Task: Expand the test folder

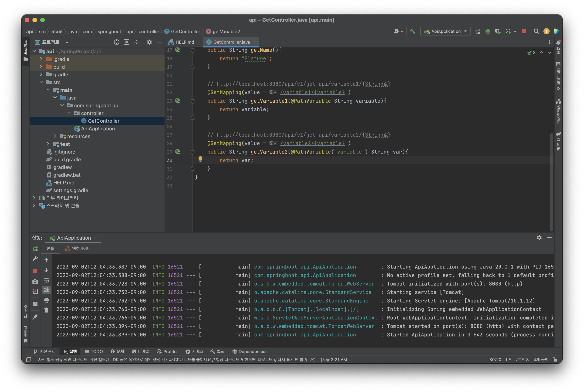Action: pos(48,144)
